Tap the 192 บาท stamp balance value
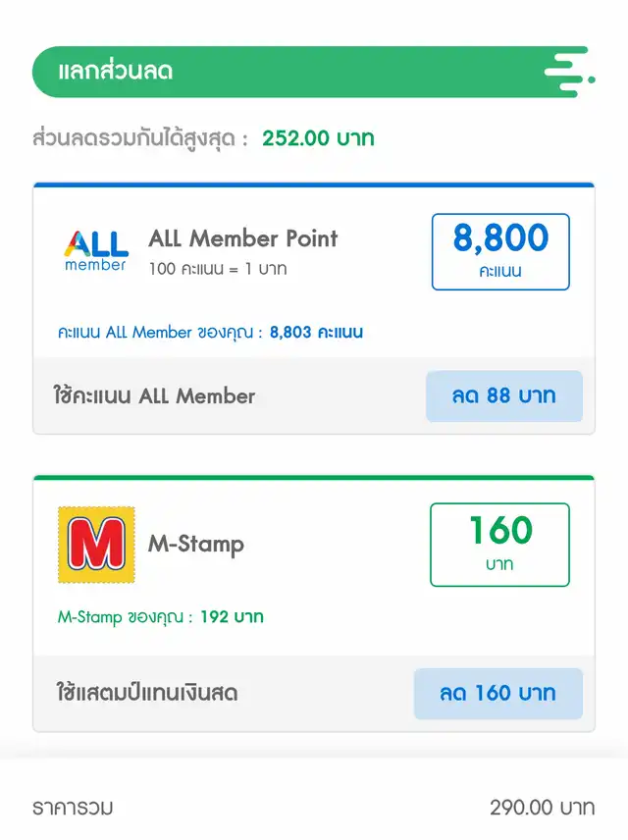 [232, 617]
